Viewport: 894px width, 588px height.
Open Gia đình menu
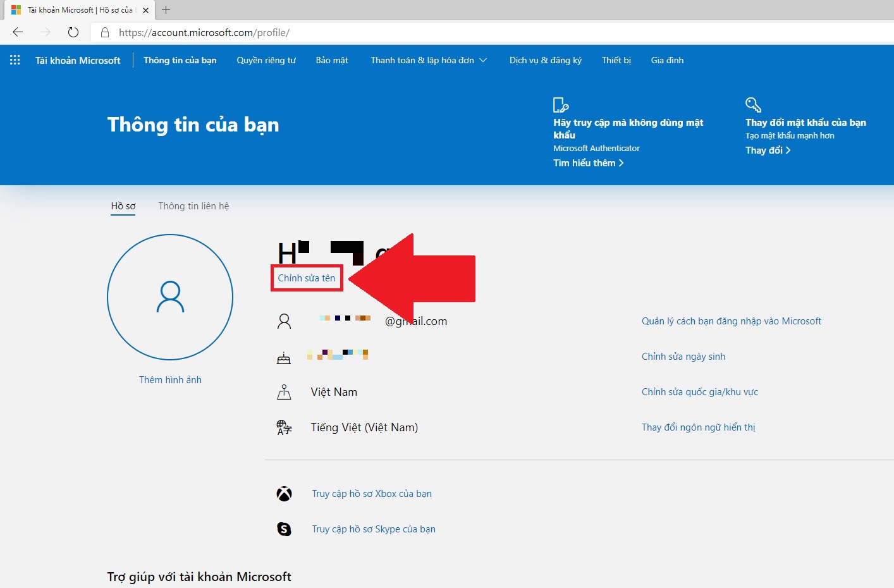[x=667, y=60]
